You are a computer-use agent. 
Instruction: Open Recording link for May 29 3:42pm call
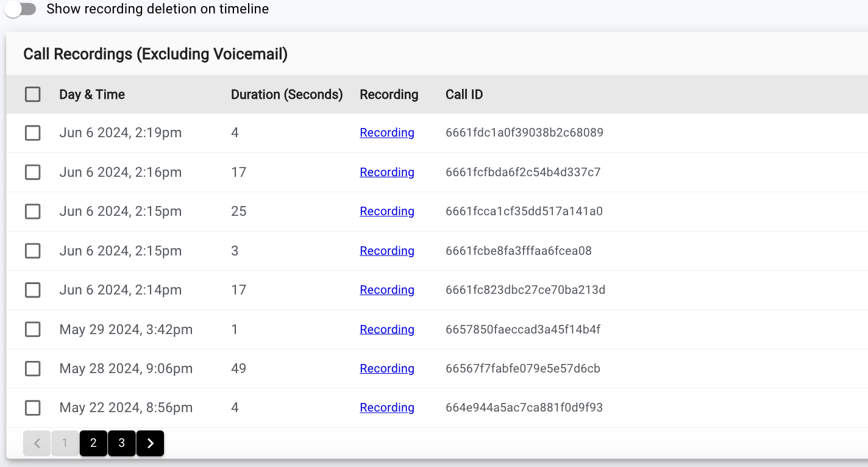tap(387, 330)
